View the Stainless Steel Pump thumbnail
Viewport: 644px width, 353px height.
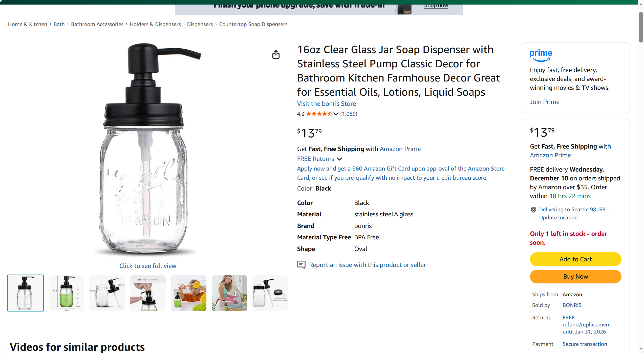click(148, 293)
